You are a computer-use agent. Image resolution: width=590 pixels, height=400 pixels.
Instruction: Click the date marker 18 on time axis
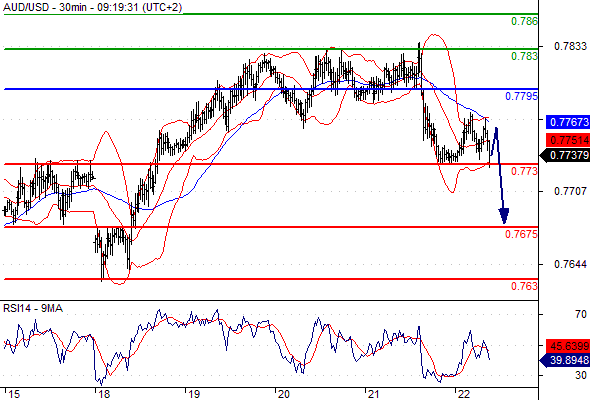pyautogui.click(x=103, y=394)
